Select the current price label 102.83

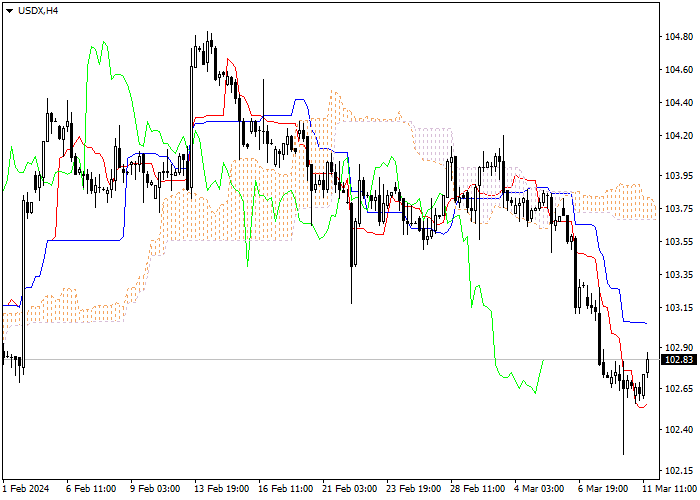[x=679, y=360]
